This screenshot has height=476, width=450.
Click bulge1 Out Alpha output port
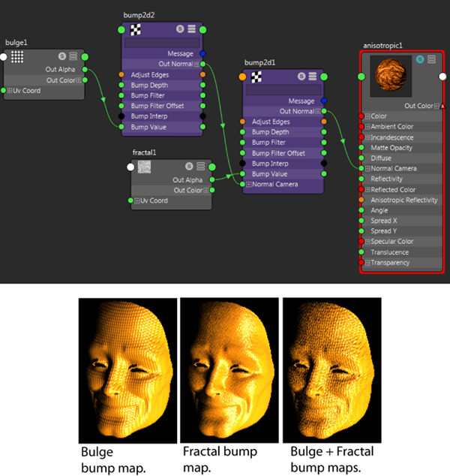[x=85, y=70]
